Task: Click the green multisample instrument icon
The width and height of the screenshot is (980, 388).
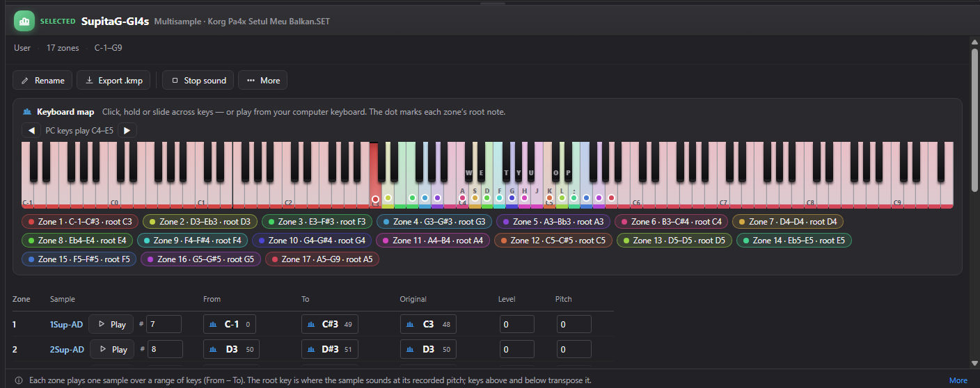Action: tap(24, 22)
